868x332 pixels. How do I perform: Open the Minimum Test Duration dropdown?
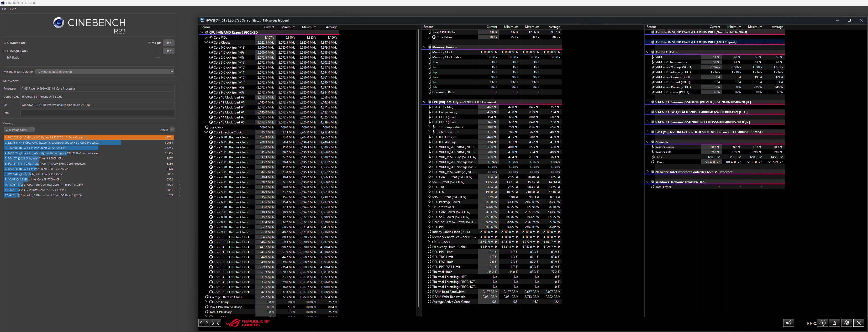coord(105,72)
